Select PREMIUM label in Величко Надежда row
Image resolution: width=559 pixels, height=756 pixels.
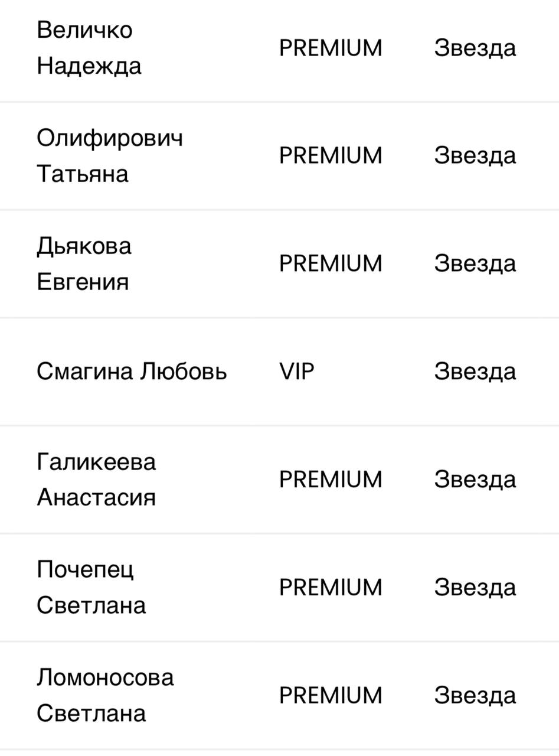point(331,48)
